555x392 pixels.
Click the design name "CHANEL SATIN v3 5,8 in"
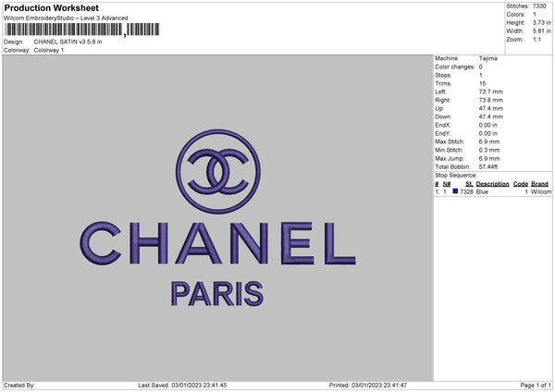pyautogui.click(x=68, y=42)
